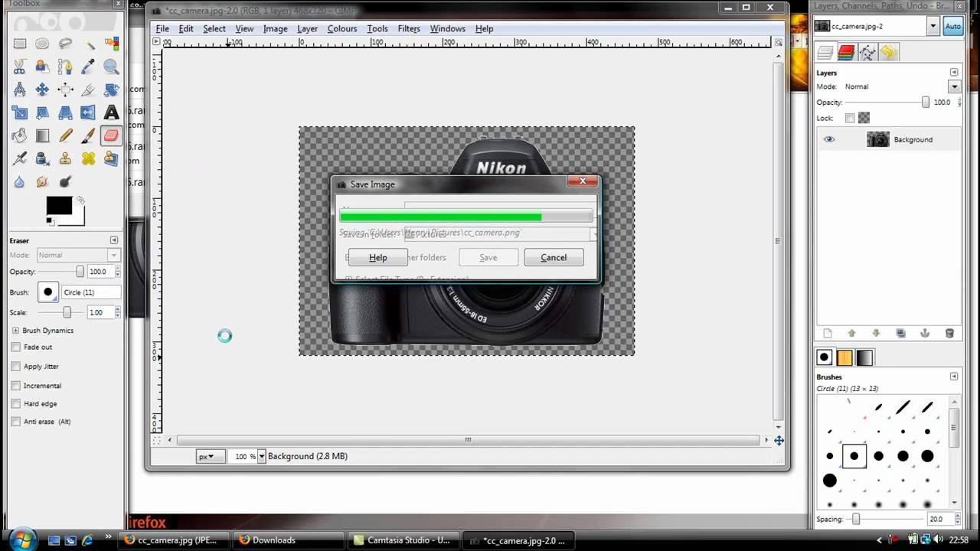Open Eraser tool options menu arrow
The width and height of the screenshot is (980, 551).
pyautogui.click(x=114, y=240)
